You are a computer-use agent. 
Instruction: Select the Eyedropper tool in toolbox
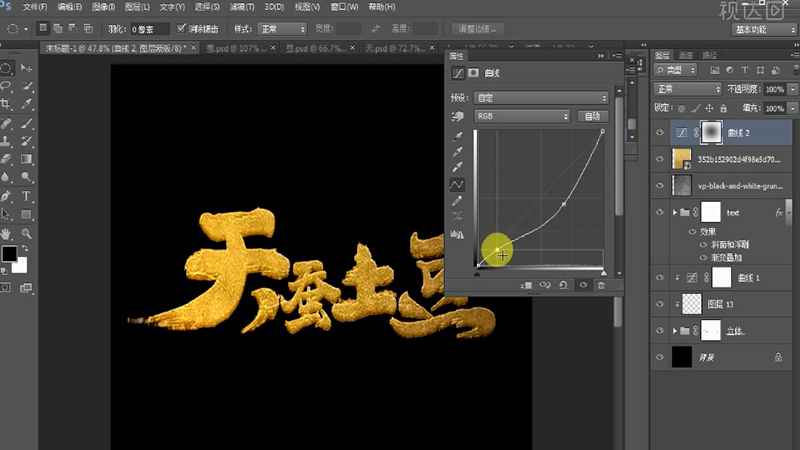(26, 104)
